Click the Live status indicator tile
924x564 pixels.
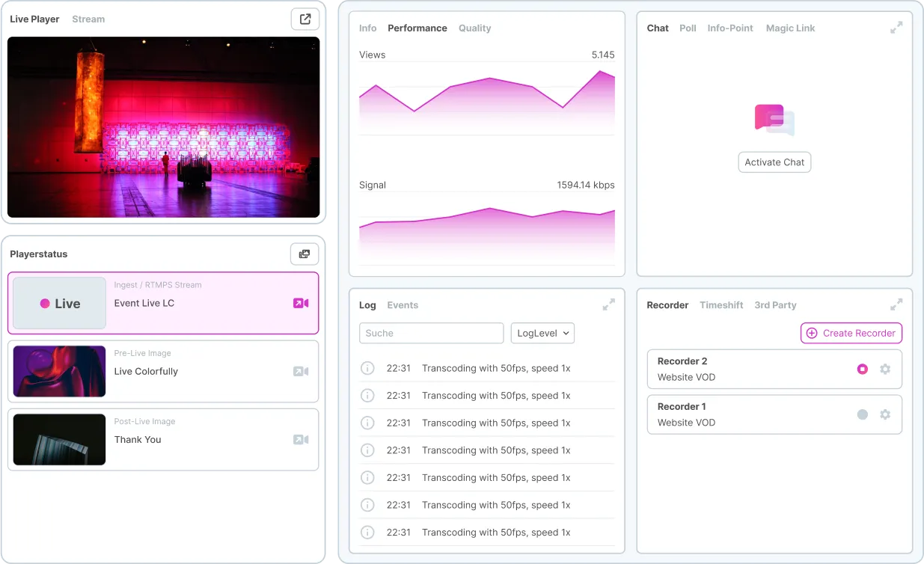(x=59, y=303)
